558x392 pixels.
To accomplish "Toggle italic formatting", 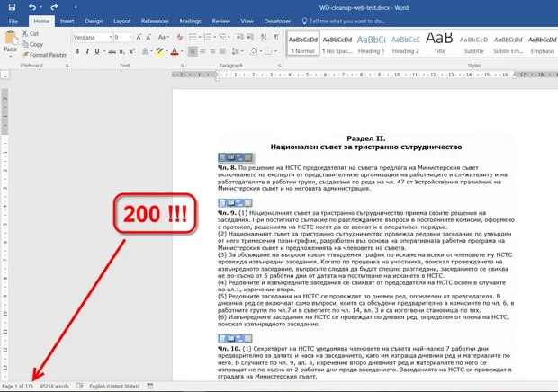I will pyautogui.click(x=87, y=52).
